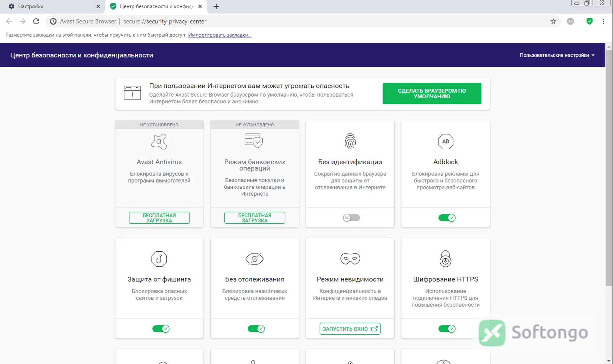Bookmark this page with the star icon
The width and height of the screenshot is (613, 364).
tap(553, 21)
